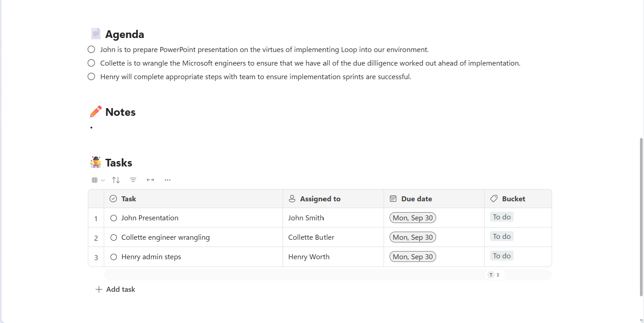Open due date for Collette engineer wrangling
The image size is (644, 323).
(413, 237)
